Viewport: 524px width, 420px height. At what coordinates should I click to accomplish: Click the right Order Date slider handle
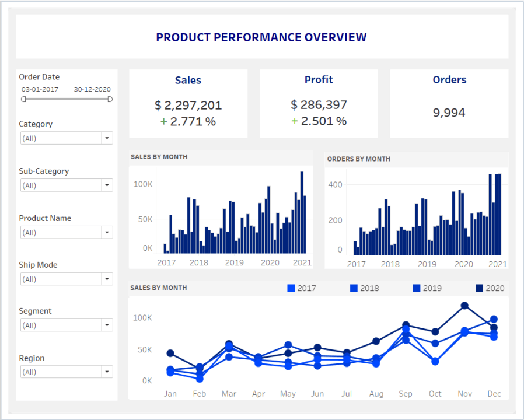point(110,99)
